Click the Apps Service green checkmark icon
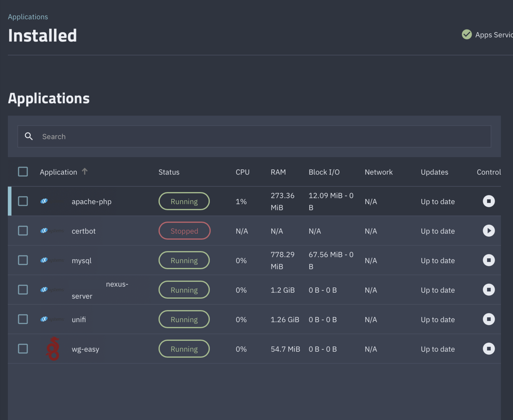The width and height of the screenshot is (513, 420). pos(467,34)
